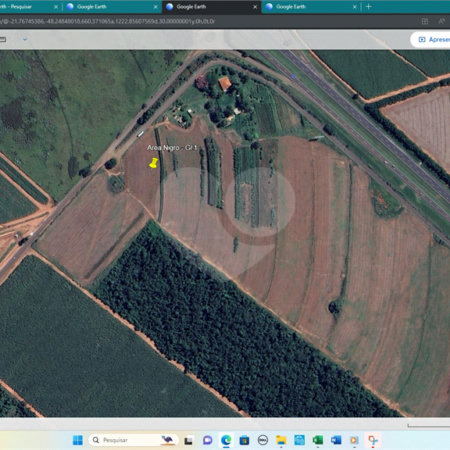Open Task View from the taskbar
The image size is (450, 450).
pos(189,441)
